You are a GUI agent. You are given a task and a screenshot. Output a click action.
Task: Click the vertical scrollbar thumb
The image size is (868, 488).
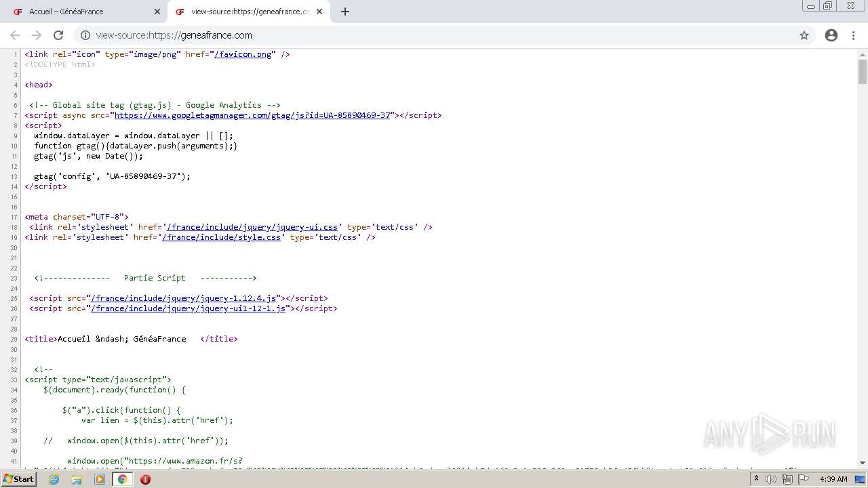(x=863, y=71)
